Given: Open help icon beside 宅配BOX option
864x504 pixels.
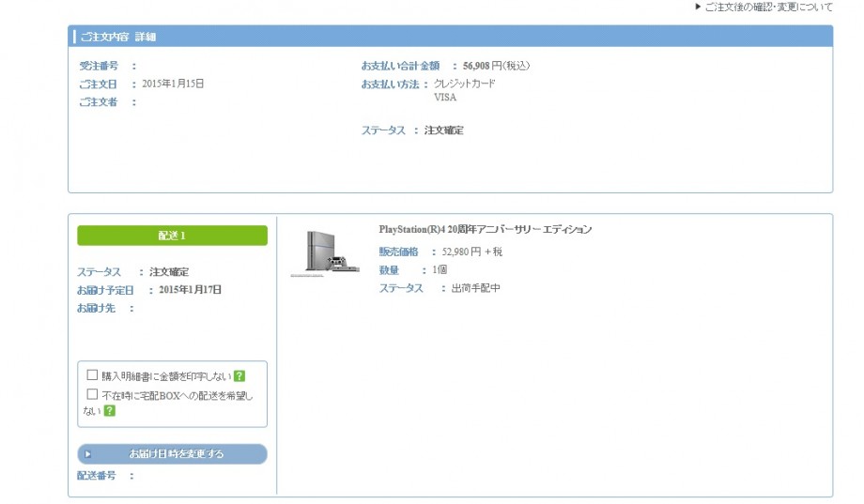Looking at the screenshot, I should tap(110, 410).
